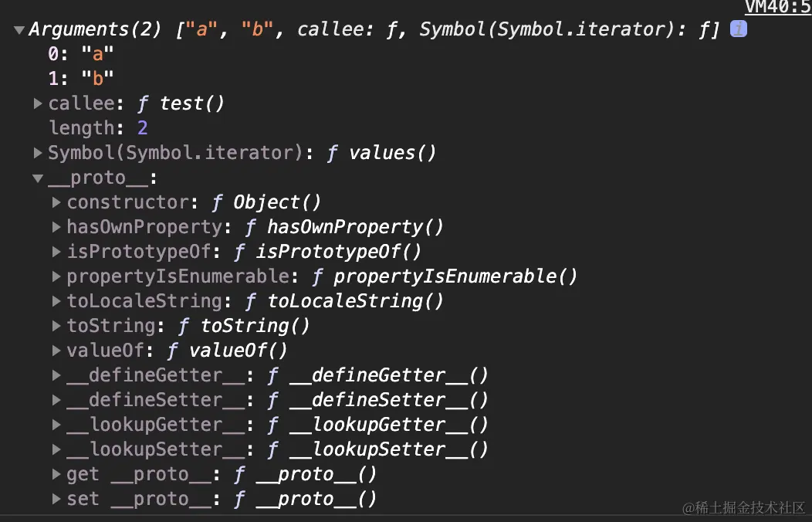
Task: Expand the isPrototypeOf entry
Action: coord(57,252)
